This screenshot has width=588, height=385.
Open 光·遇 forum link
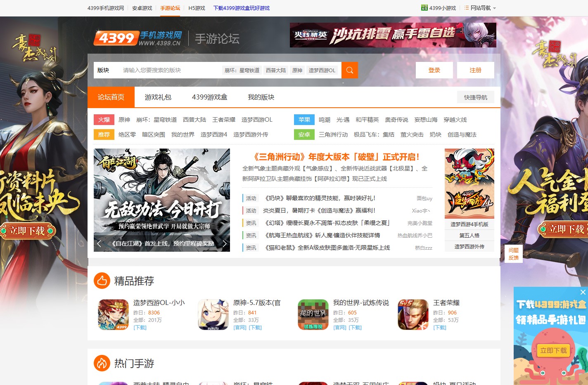[x=343, y=120]
